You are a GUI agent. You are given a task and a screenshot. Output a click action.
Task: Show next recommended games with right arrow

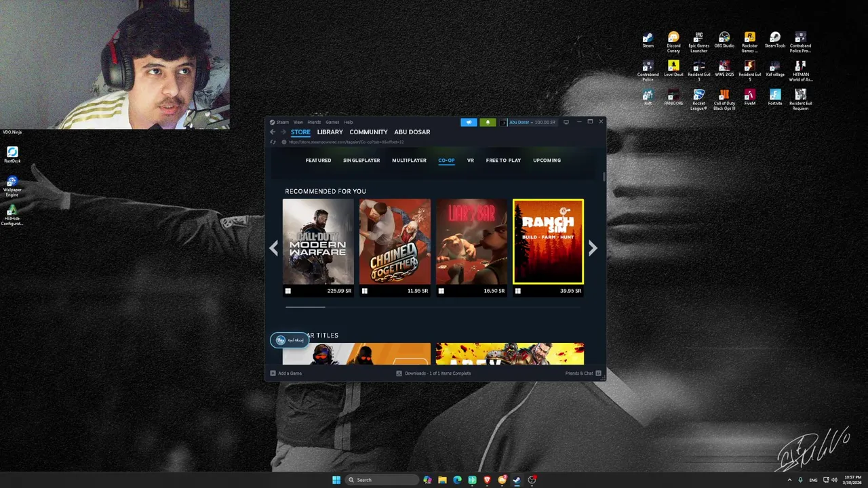click(x=593, y=249)
